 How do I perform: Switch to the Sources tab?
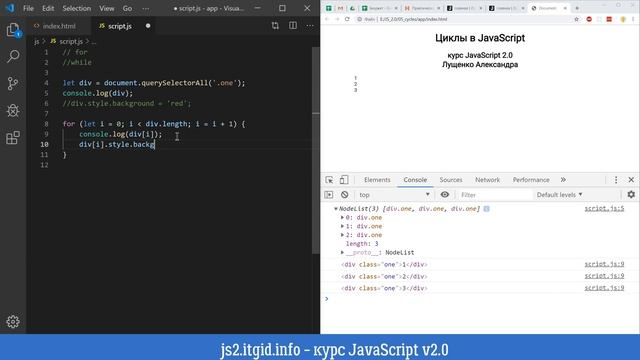click(x=451, y=180)
